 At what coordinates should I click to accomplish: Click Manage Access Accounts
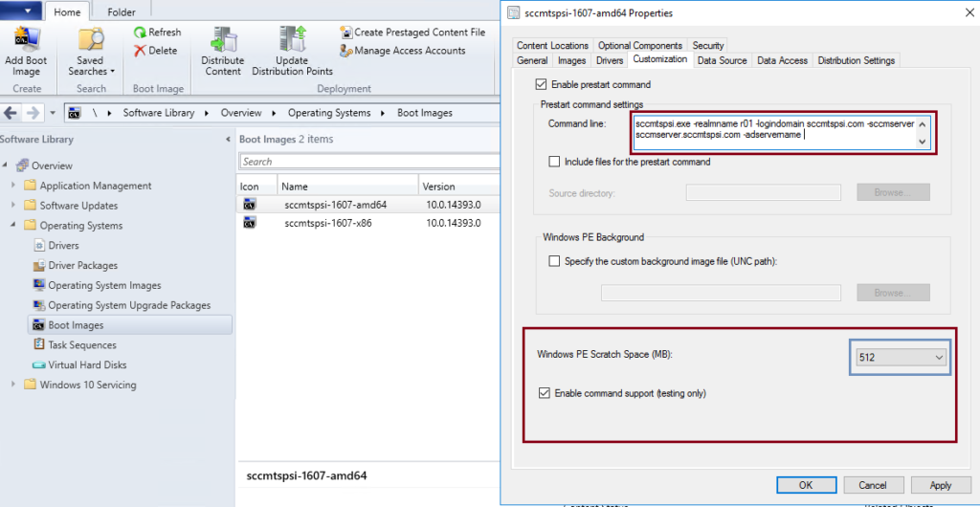click(345, 51)
